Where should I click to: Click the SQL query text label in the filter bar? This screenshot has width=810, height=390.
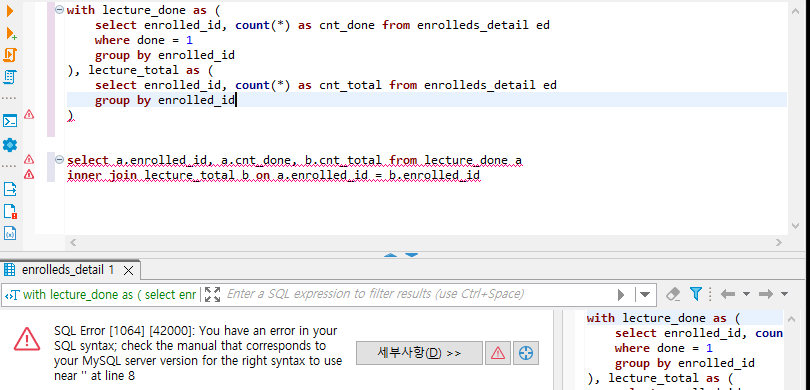pyautogui.click(x=110, y=294)
